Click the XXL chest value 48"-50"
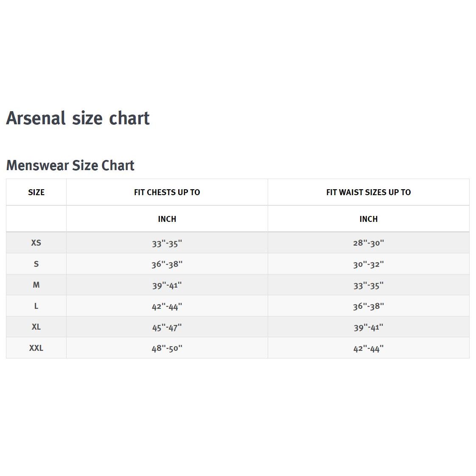 (167, 348)
